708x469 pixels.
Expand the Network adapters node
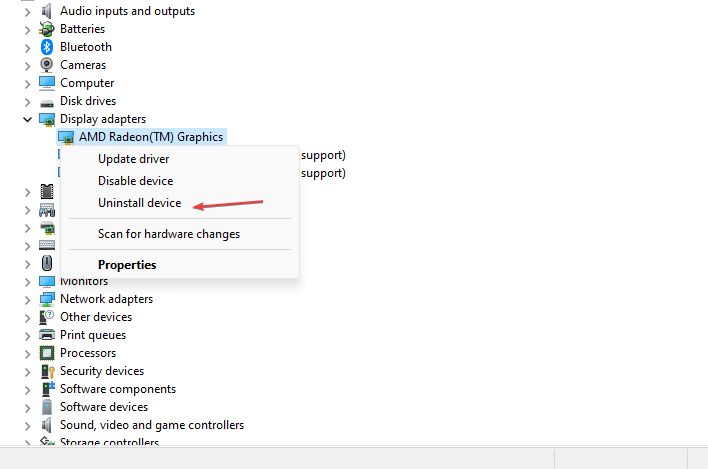pos(28,300)
